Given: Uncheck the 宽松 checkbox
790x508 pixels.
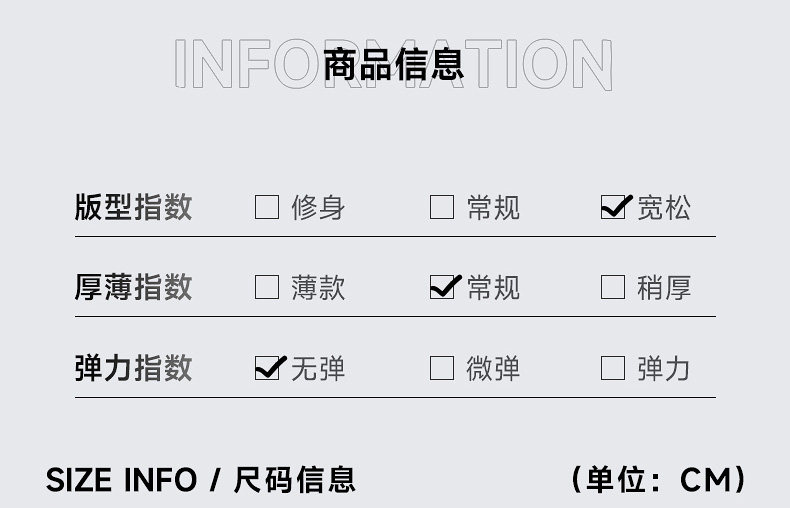Looking at the screenshot, I should (x=613, y=208).
